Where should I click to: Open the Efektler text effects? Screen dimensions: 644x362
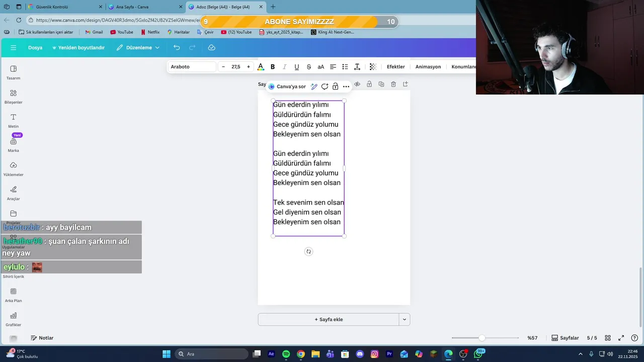point(395,66)
